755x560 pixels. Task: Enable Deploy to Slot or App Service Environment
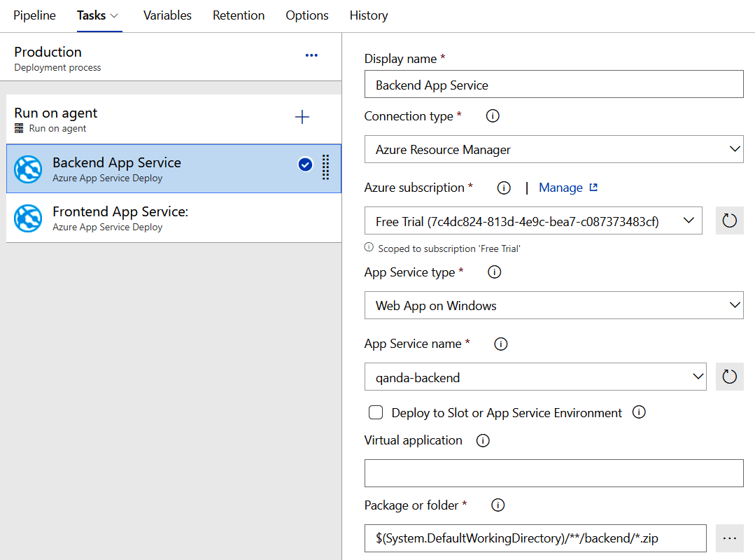pos(376,413)
